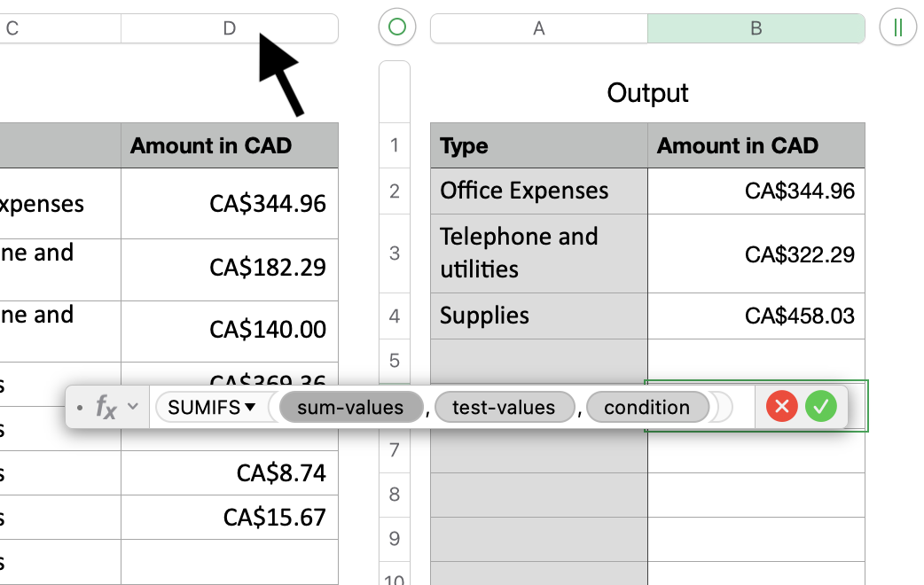Select the Output table's circle handle
This screenshot has height=585, width=924.
396,27
